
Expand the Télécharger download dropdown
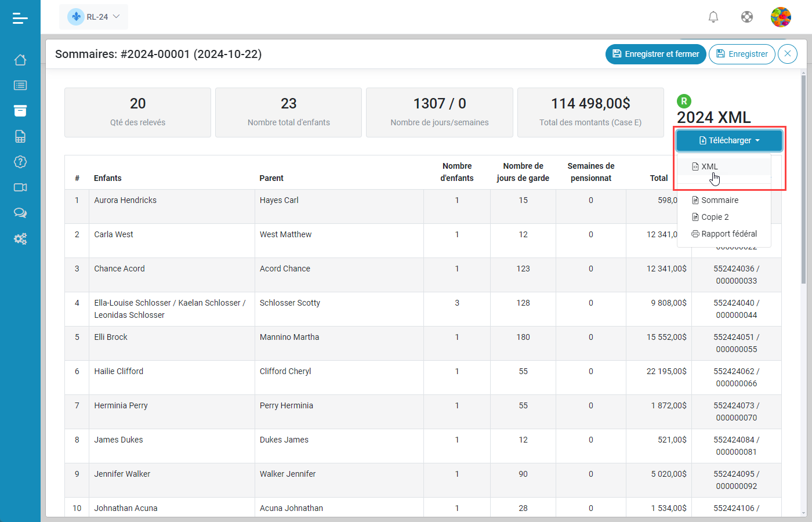729,140
